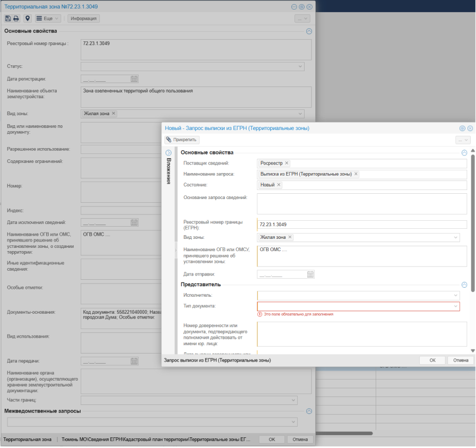Open the options menu in request toolbar
Image resolution: width=476 pixels, height=448 pixels.
(463, 140)
